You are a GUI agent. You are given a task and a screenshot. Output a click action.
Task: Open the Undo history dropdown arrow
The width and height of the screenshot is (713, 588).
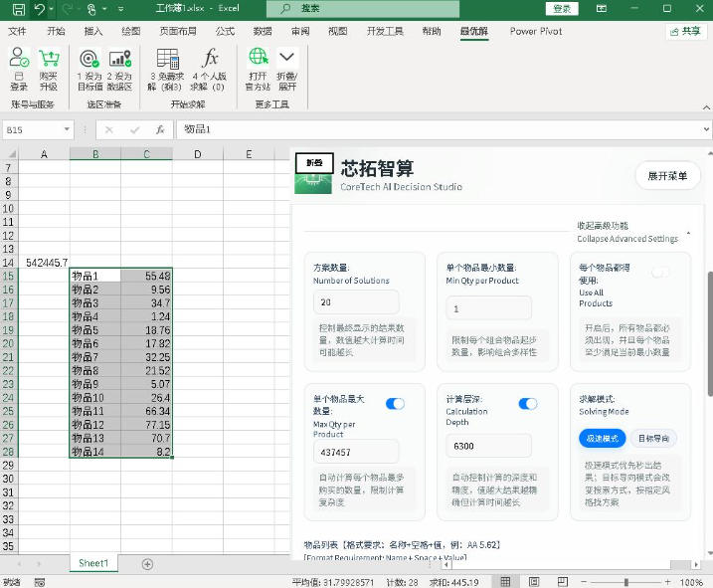[51, 9]
